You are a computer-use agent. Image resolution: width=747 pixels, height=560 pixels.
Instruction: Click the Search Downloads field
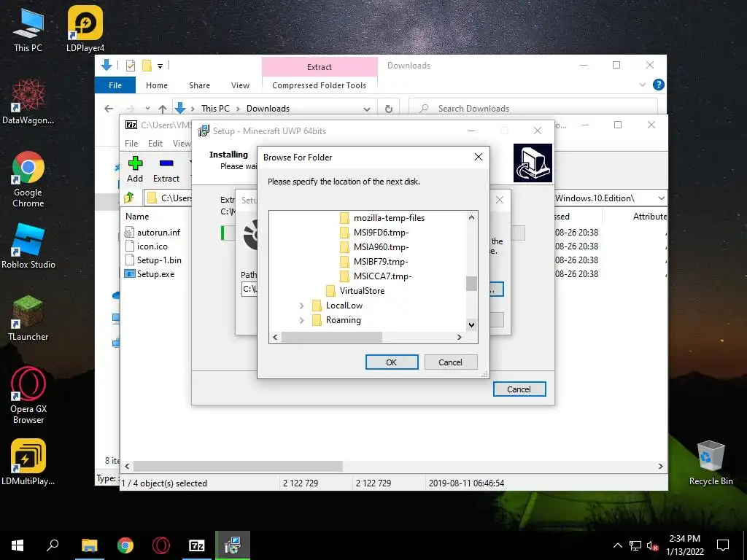(533, 109)
